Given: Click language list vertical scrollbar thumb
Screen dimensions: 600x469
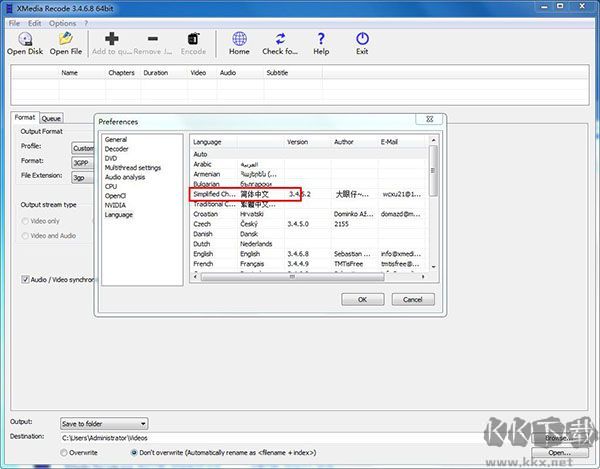Looking at the screenshot, I should 433,170.
